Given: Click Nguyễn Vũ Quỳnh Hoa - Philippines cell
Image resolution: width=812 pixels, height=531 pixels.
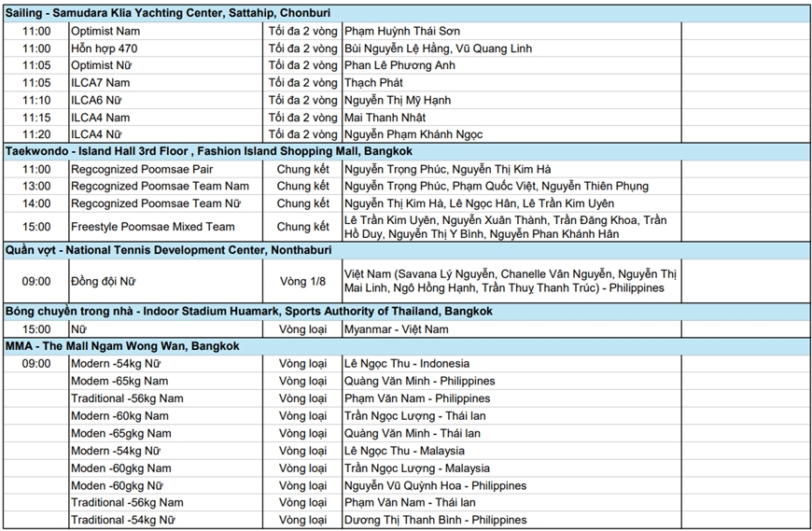Looking at the screenshot, I should 435,485.
